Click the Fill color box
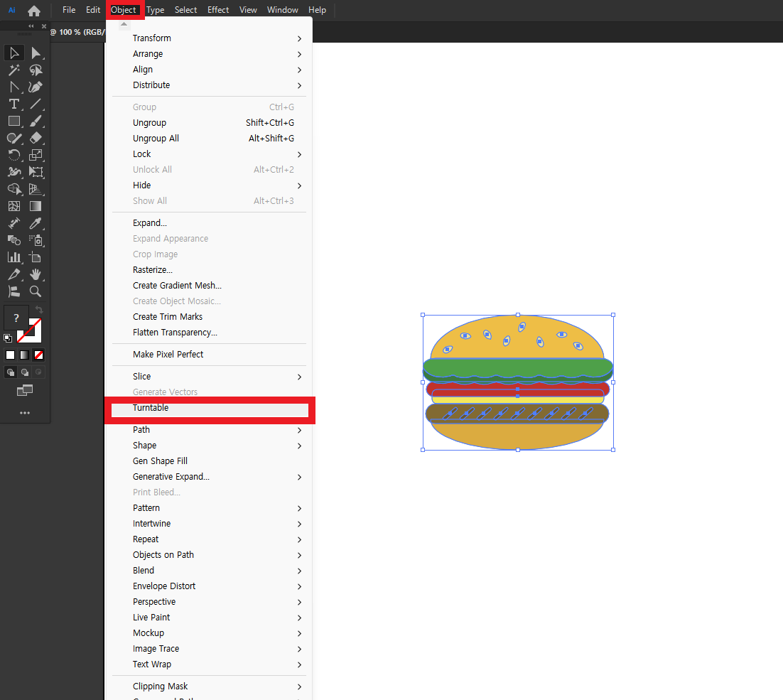 pos(16,318)
